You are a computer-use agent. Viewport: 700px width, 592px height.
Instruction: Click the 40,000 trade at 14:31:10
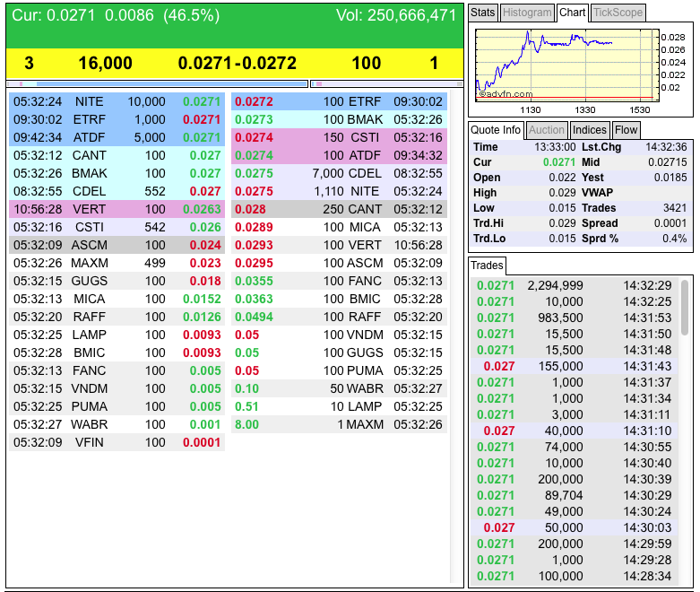(575, 431)
